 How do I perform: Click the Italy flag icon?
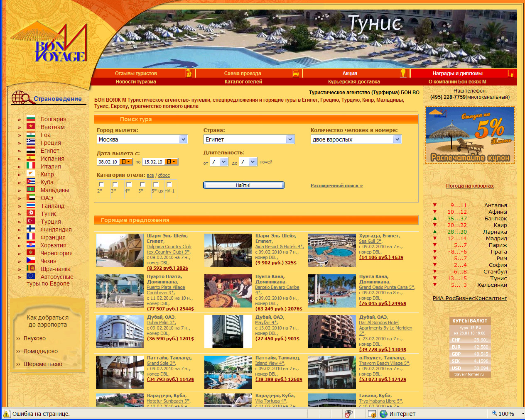click(x=31, y=166)
